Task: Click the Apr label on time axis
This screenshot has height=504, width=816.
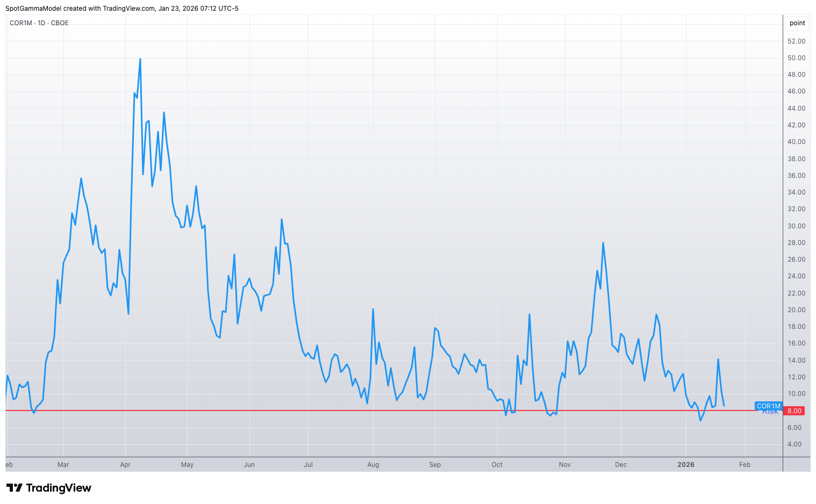Action: click(x=125, y=465)
